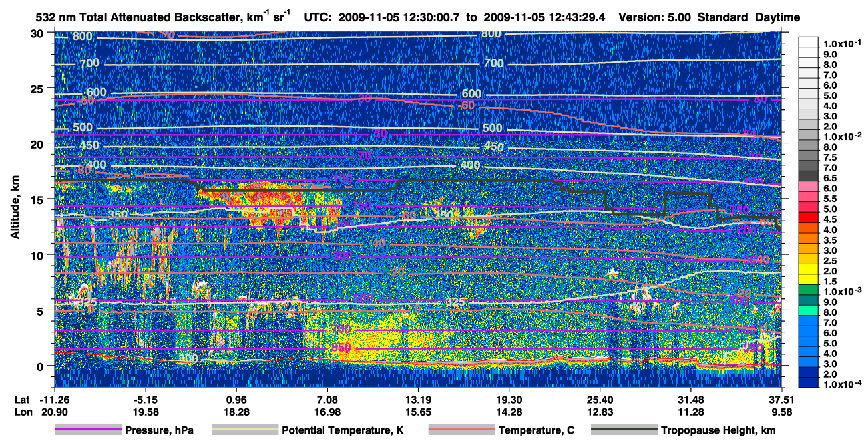Click the latitude value '7.08'
Viewport: 868px width, 445px height.
coord(327,399)
